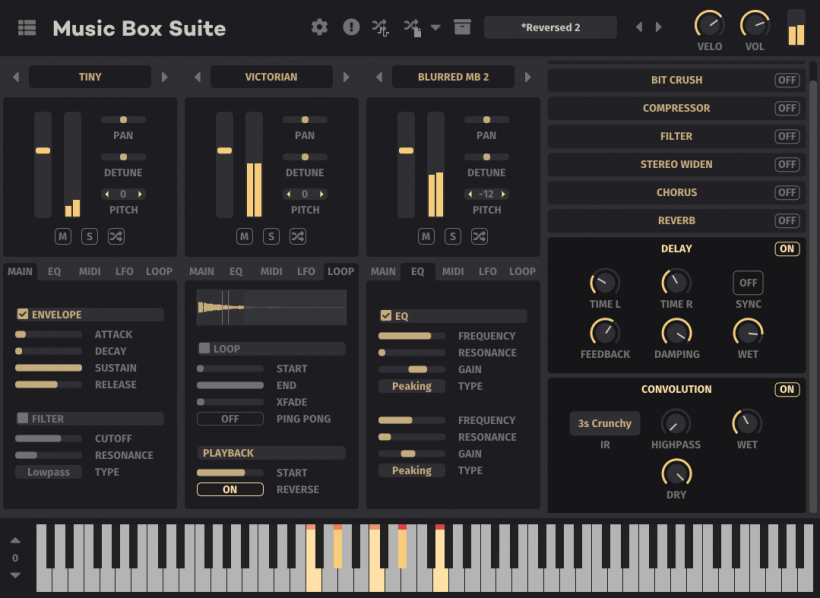The height and width of the screenshot is (598, 820).
Task: Open the Lowpass filter type dropdown
Action: [48, 472]
